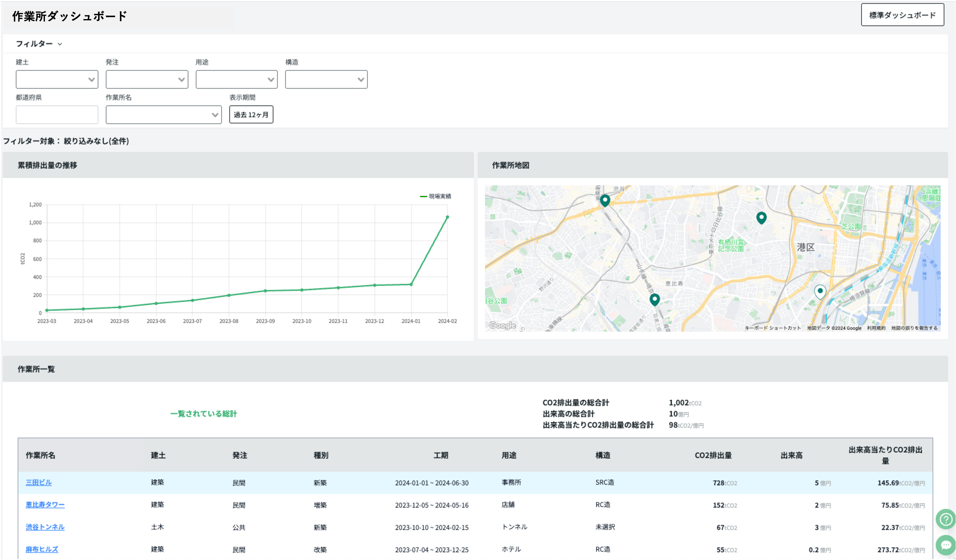Open the 建土 dropdown

pos(57,79)
